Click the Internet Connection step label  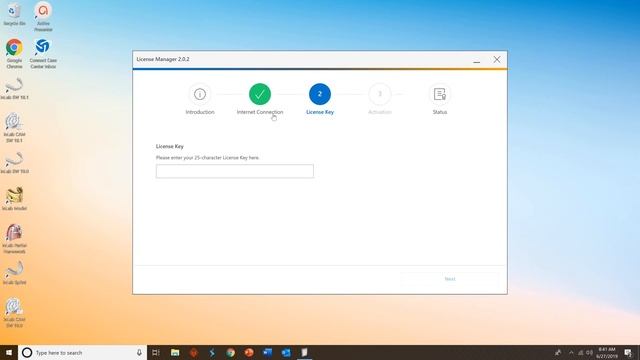point(260,112)
